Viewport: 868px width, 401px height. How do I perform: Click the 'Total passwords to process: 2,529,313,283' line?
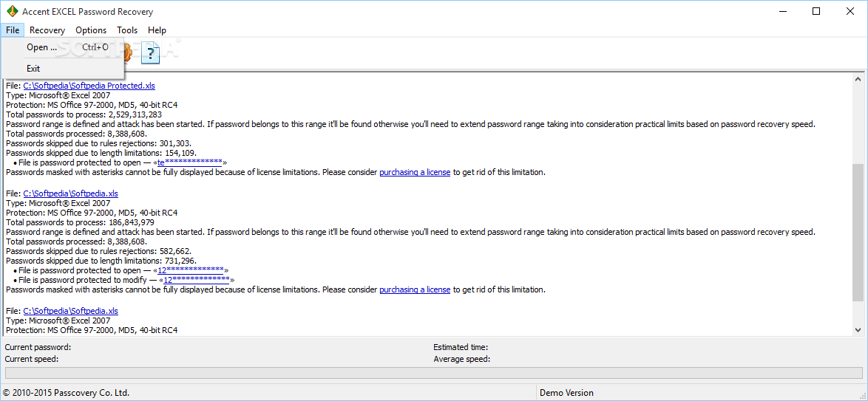pos(84,114)
